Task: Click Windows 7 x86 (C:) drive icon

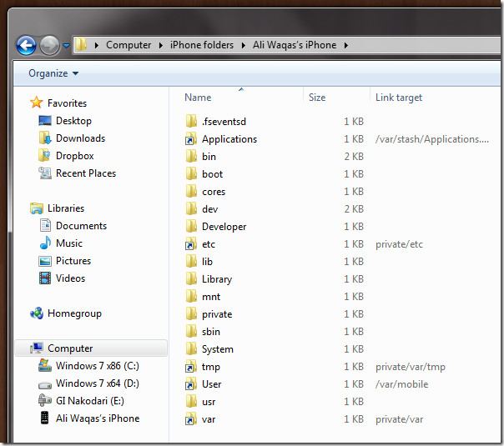Action: click(45, 366)
